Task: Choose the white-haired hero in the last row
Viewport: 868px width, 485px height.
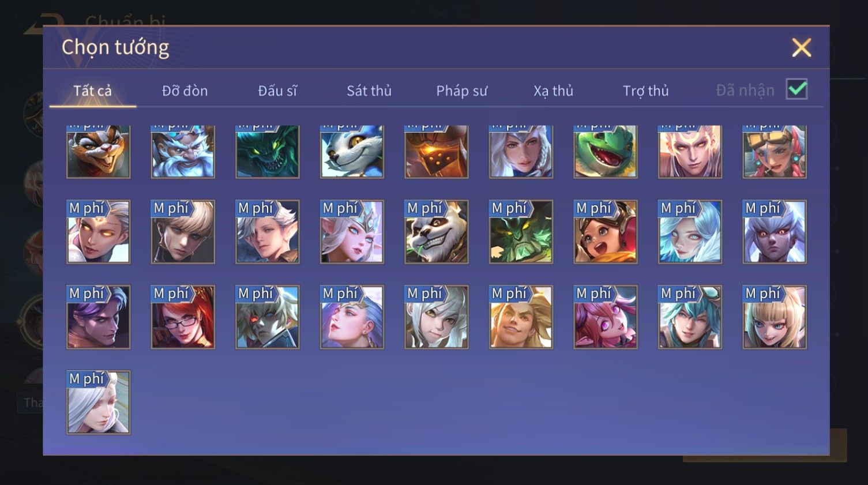Action: (99, 403)
